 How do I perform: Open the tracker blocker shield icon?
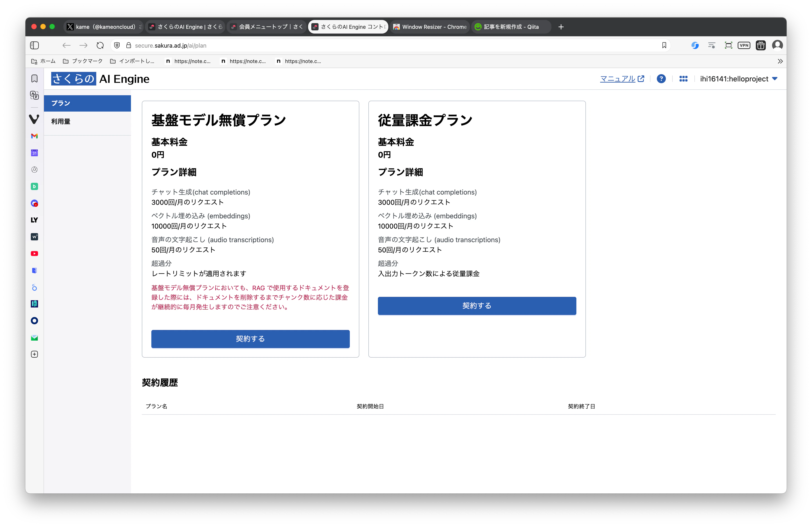pos(117,45)
